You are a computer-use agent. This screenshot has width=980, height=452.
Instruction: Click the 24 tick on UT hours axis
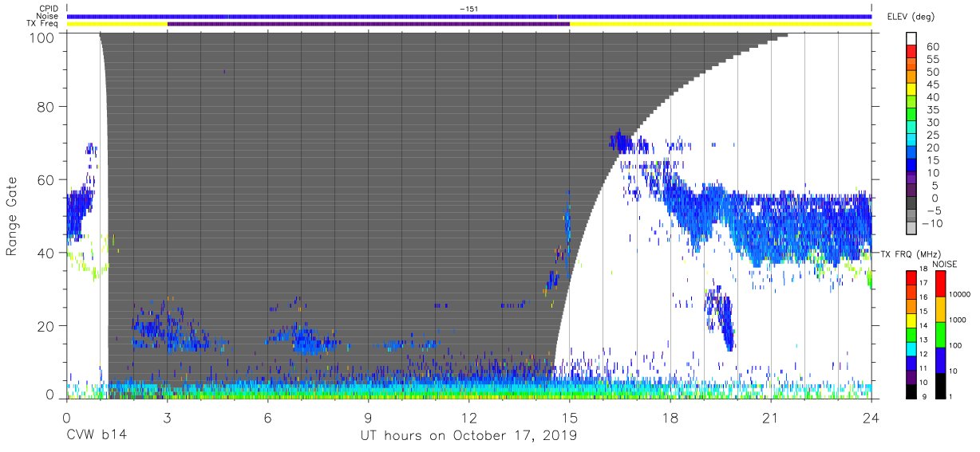[x=871, y=418]
